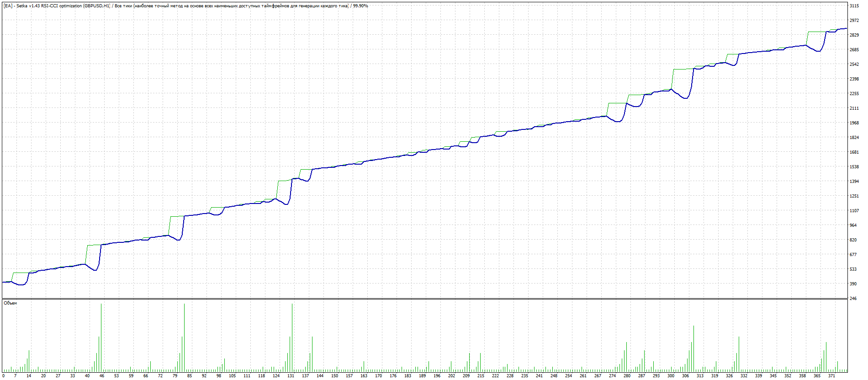Click the 677 axis value
Screen dimensions: 868x380
853,255
